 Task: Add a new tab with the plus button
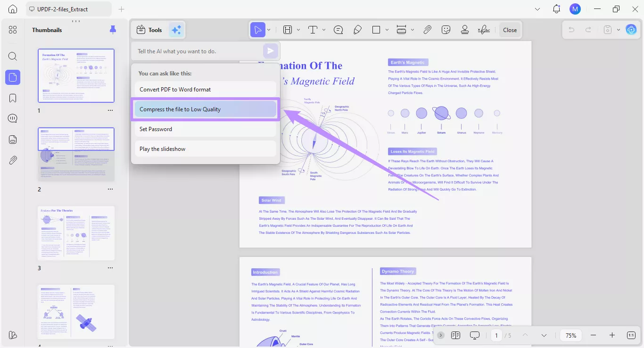[122, 9]
